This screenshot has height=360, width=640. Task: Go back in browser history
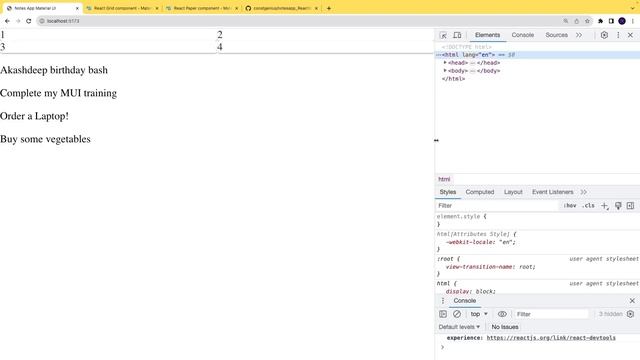(x=7, y=21)
